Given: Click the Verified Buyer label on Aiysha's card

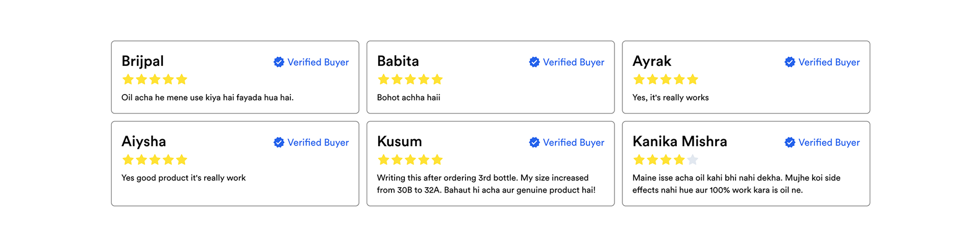Looking at the screenshot, I should pyautogui.click(x=318, y=143).
